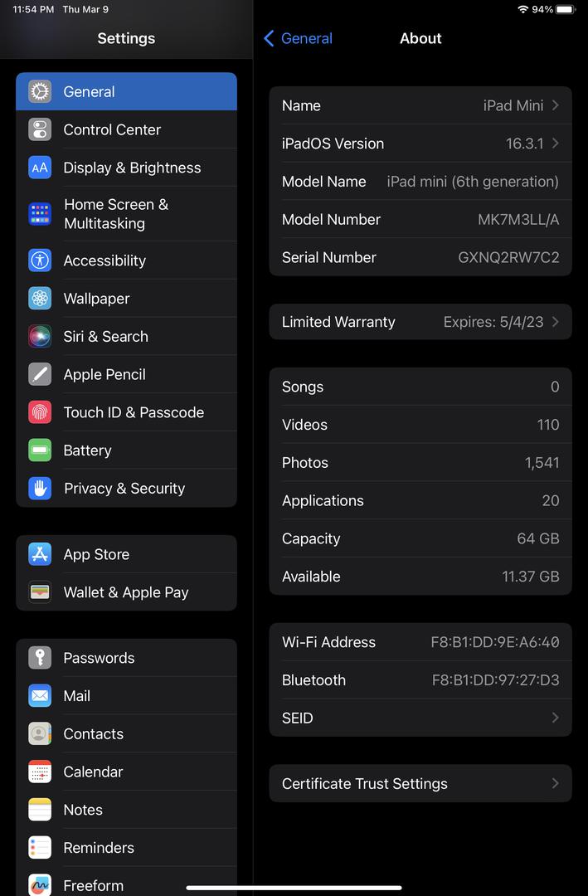This screenshot has width=588, height=896.
Task: Tap the Wallpaper flower icon
Action: [40, 299]
